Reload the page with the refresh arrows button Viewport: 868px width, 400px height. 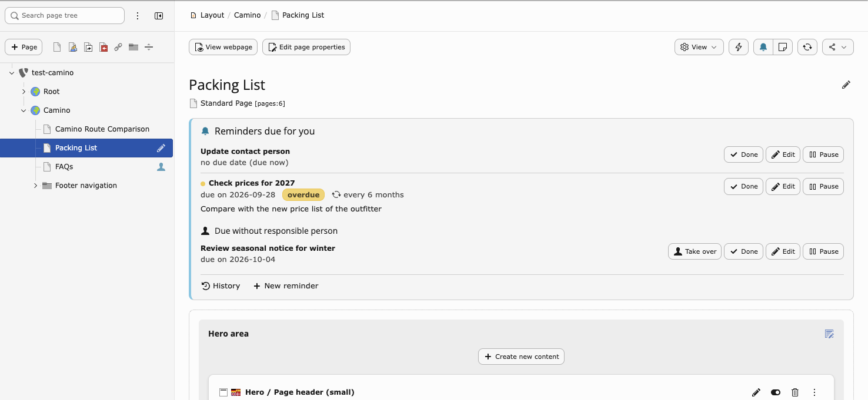click(x=807, y=47)
